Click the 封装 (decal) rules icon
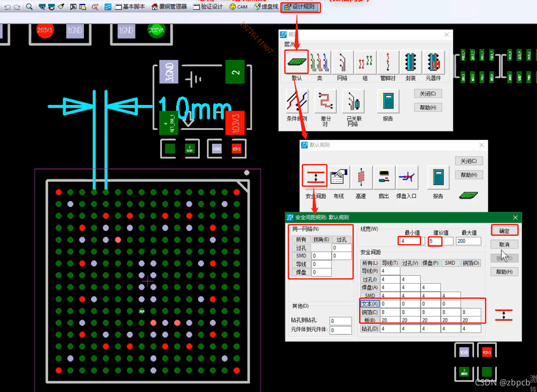537x392 pixels. coord(411,63)
